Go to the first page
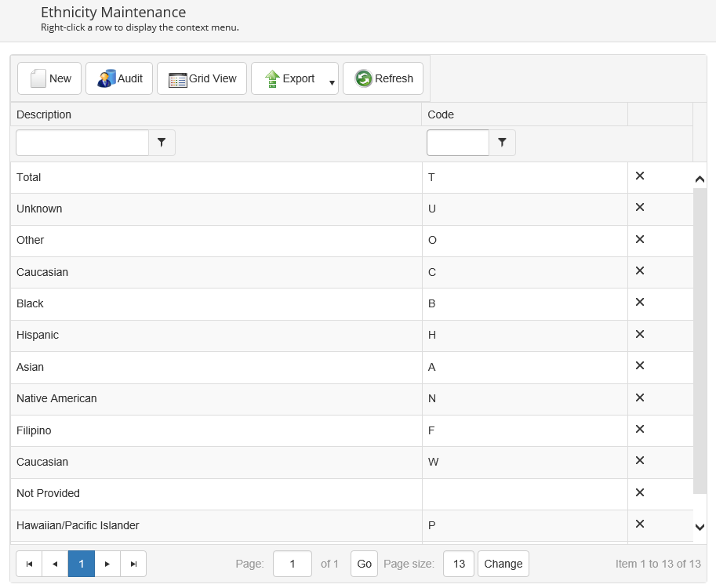This screenshot has height=588, width=716. pyautogui.click(x=29, y=564)
